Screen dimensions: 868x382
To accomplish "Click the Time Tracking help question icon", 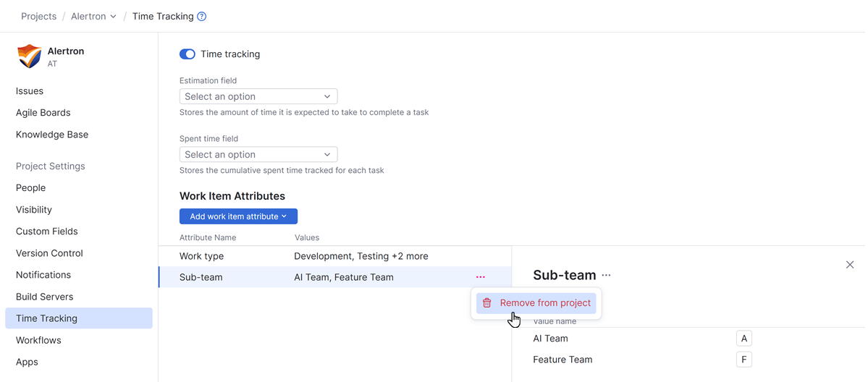I will [x=202, y=17].
